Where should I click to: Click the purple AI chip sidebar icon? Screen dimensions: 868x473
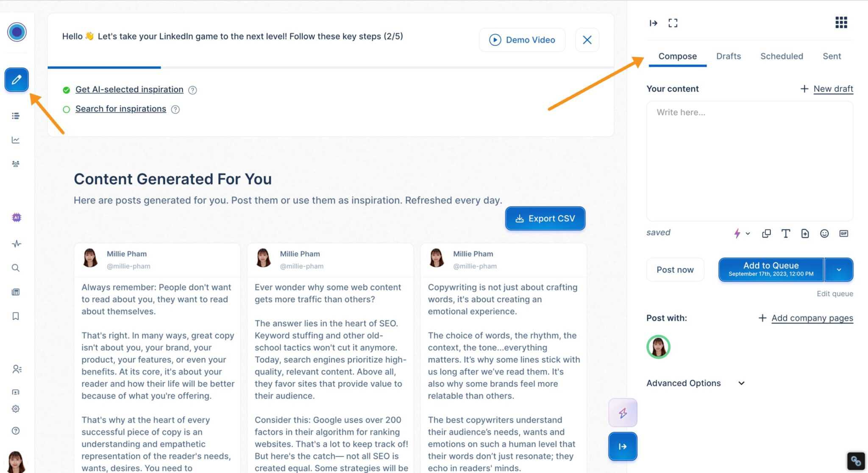(16, 217)
